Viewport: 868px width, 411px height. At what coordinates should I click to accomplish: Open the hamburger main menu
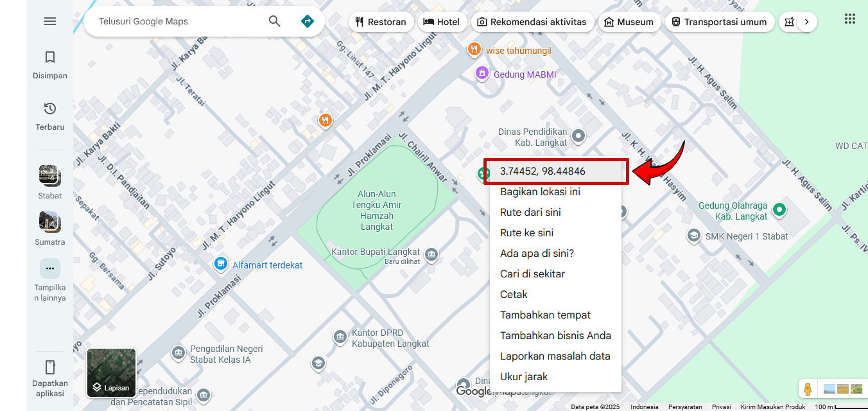point(50,21)
